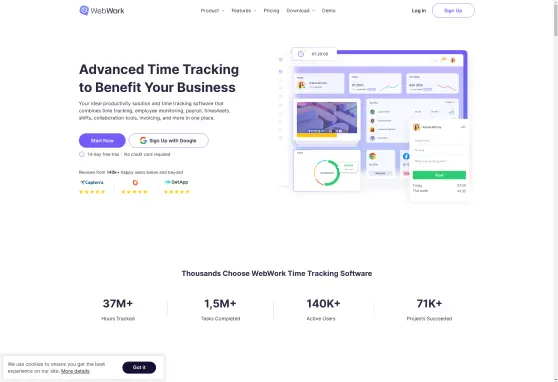The height and width of the screenshot is (382, 558).
Task: Click the Capterra review logo
Action: click(x=92, y=182)
